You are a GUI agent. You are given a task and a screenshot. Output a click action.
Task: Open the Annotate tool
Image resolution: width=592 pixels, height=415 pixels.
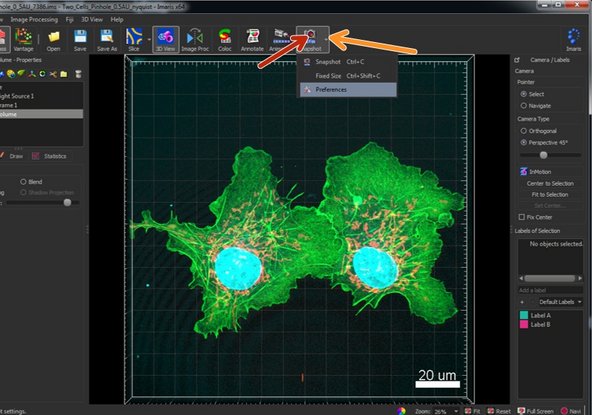pos(252,39)
